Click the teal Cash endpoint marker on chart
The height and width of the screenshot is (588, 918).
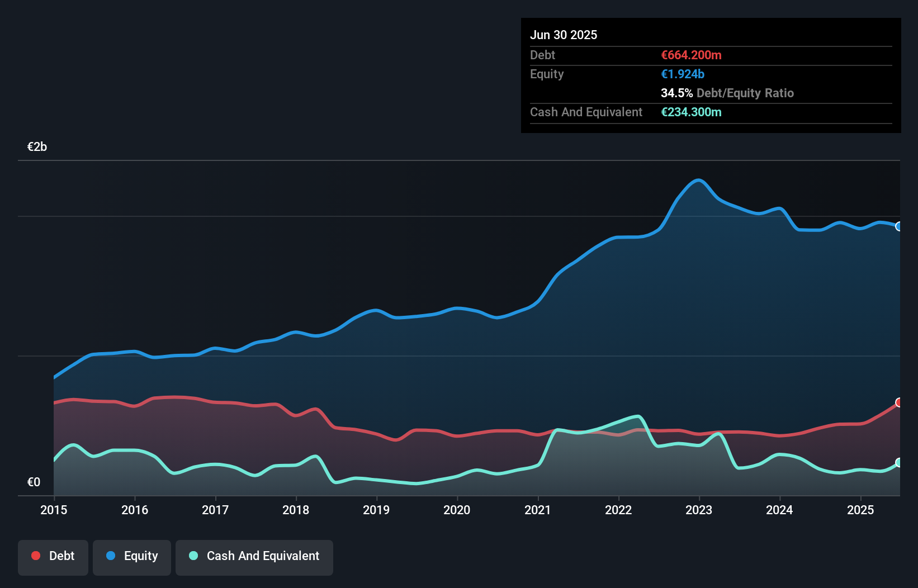click(899, 462)
